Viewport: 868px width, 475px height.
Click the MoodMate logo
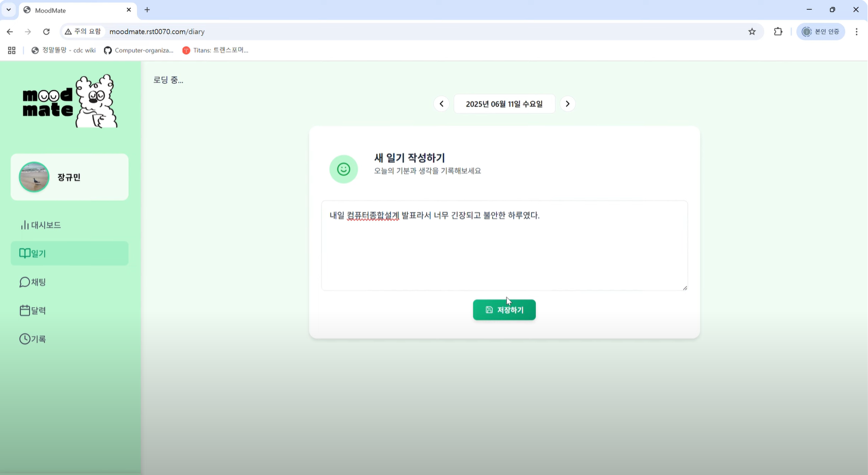(x=70, y=101)
